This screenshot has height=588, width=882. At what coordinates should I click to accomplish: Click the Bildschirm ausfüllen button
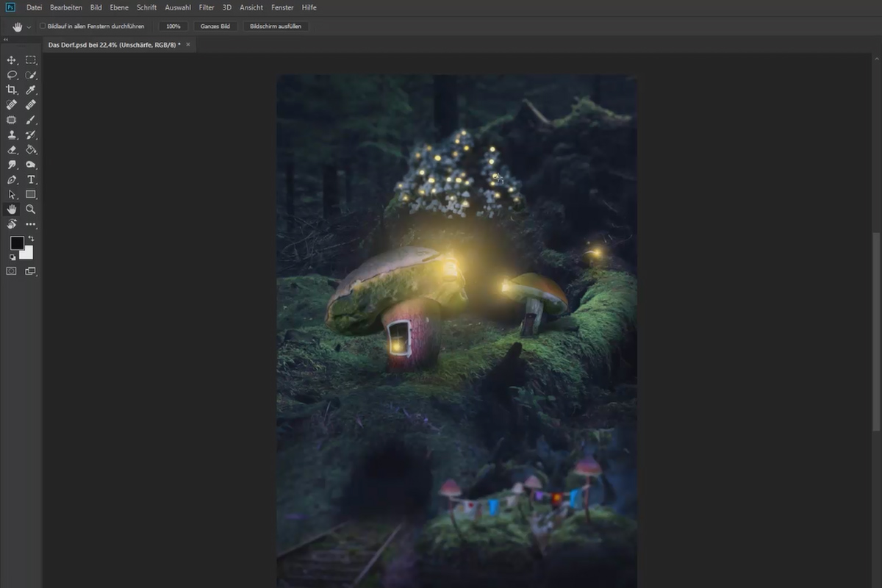(276, 26)
